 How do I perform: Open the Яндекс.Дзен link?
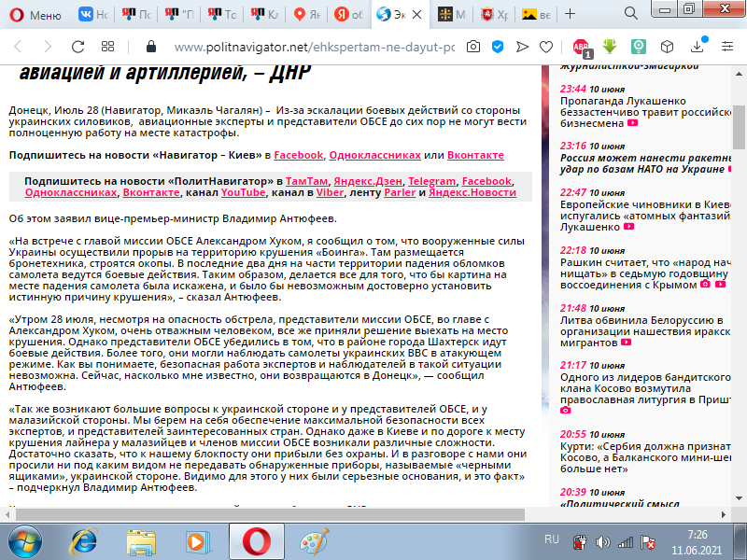point(368,181)
